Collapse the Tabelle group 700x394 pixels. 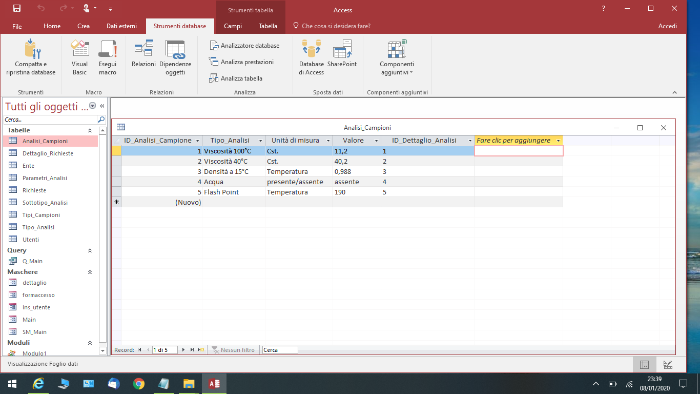(x=90, y=130)
